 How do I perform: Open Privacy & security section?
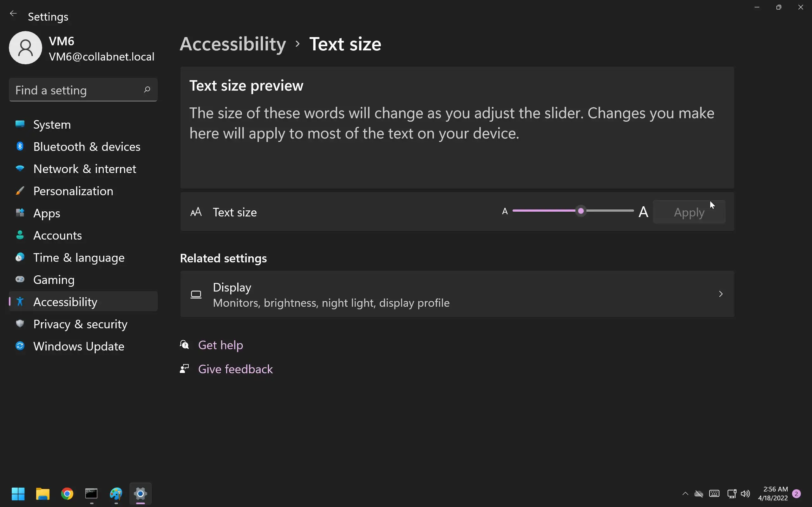click(80, 324)
